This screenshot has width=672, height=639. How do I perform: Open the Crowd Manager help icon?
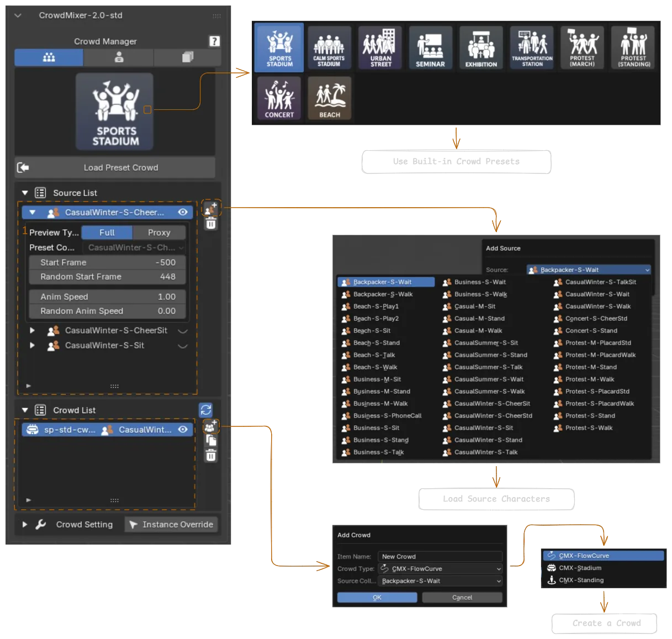[x=214, y=41]
